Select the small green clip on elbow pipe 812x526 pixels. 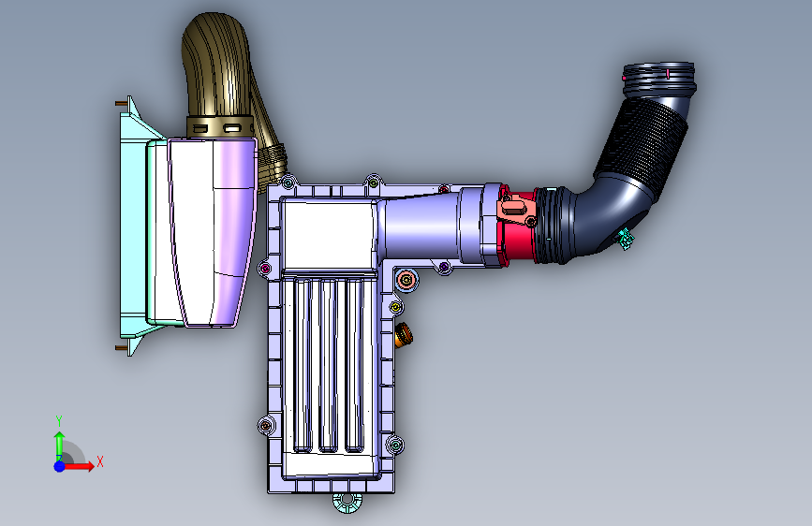[626, 238]
